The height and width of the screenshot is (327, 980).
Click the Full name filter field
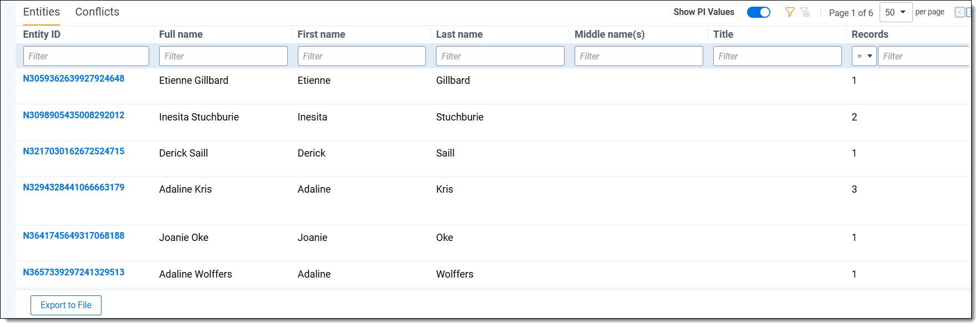tap(224, 56)
